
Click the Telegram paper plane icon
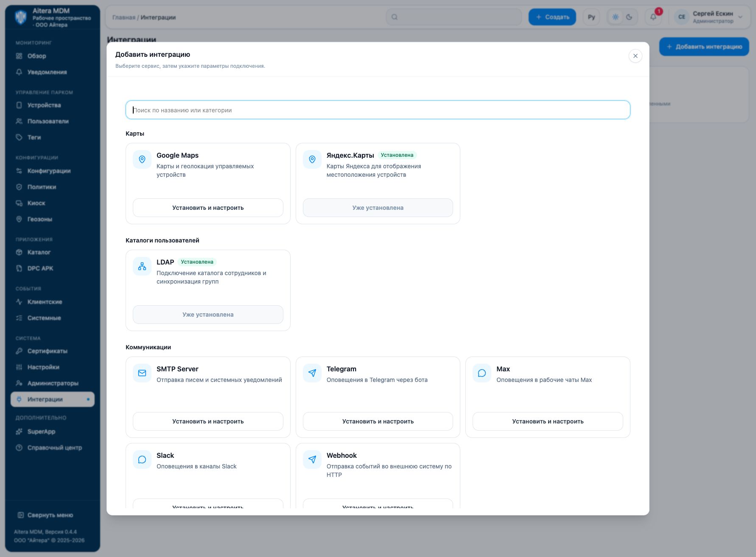pos(312,373)
